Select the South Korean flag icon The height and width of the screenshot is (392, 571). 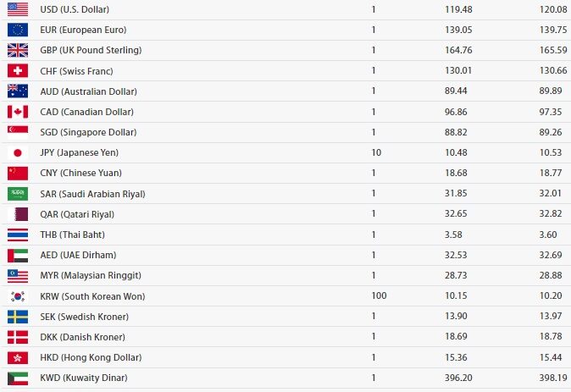pyautogui.click(x=18, y=296)
